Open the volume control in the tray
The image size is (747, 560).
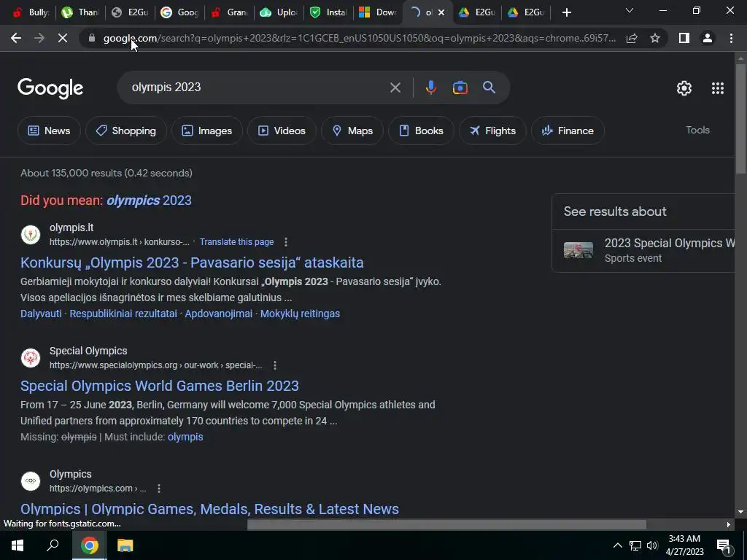point(652,545)
